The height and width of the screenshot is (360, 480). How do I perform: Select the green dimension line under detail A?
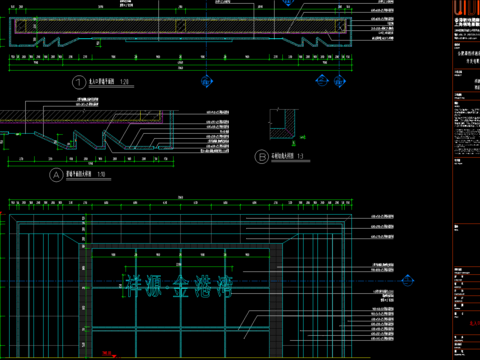click(91, 161)
